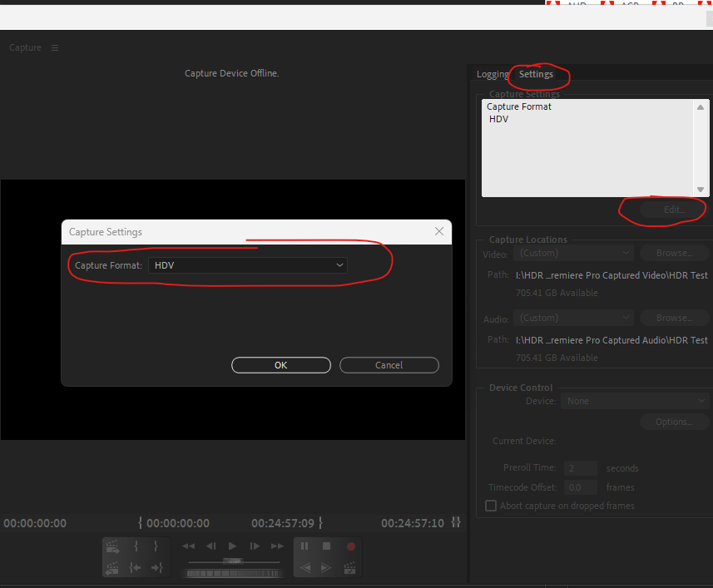This screenshot has width=713, height=588.
Task: Switch to the Settings tab
Action: tap(536, 74)
